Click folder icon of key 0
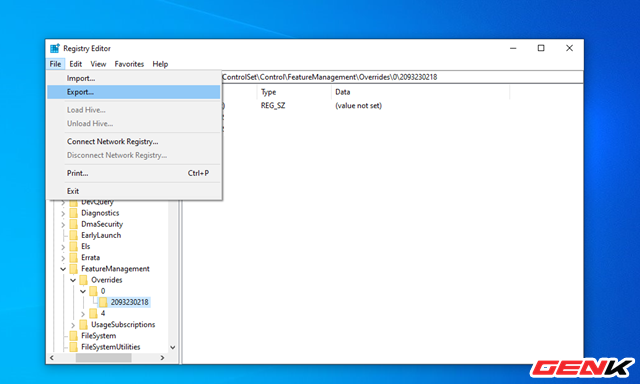 tap(93, 291)
